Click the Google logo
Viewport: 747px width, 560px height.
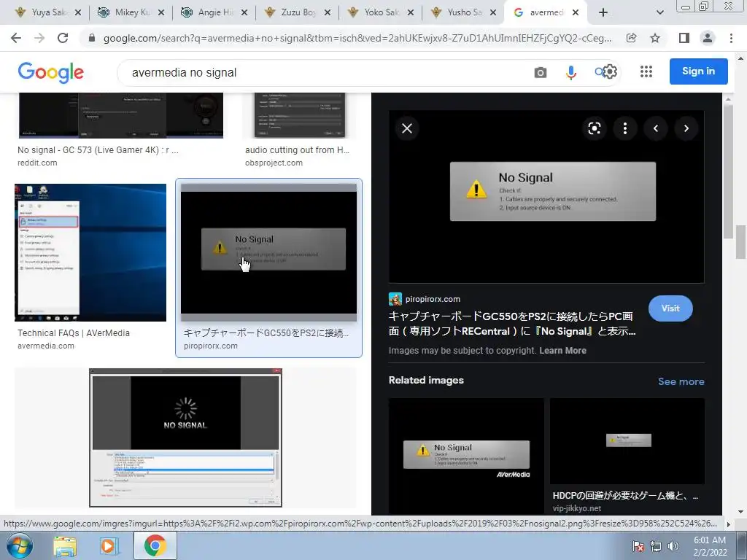tap(50, 73)
